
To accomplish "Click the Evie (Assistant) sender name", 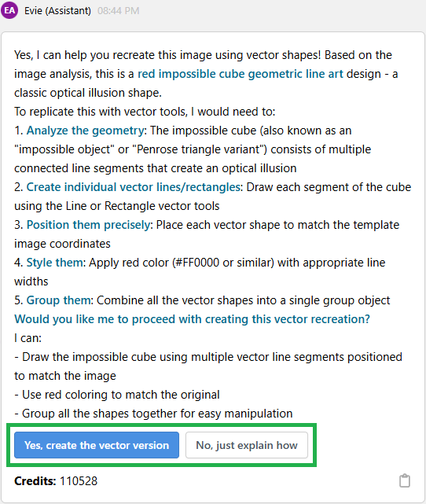I will tap(58, 10).
